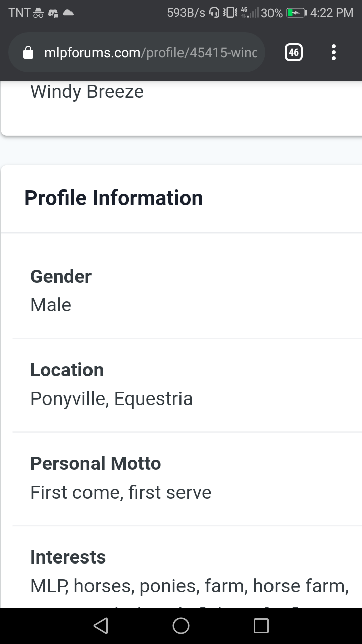Tap the Interests list text
Image resolution: width=362 pixels, height=644 pixels.
[190, 586]
